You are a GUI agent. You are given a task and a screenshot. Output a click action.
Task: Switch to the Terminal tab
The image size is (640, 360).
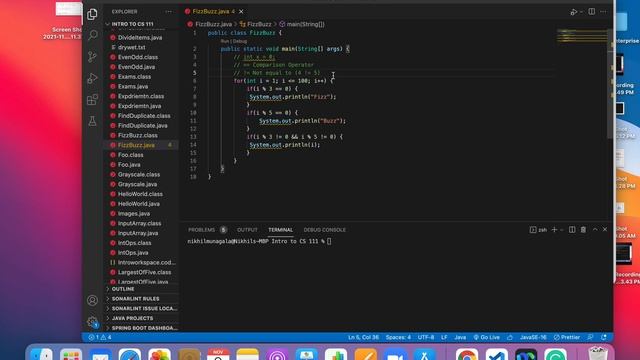[280, 230]
